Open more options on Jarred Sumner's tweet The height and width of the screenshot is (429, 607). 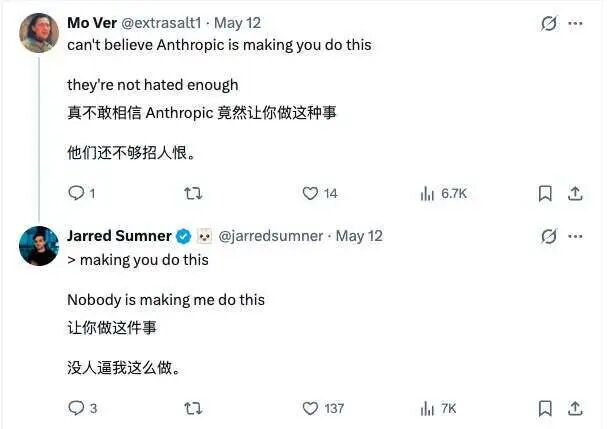(575, 236)
